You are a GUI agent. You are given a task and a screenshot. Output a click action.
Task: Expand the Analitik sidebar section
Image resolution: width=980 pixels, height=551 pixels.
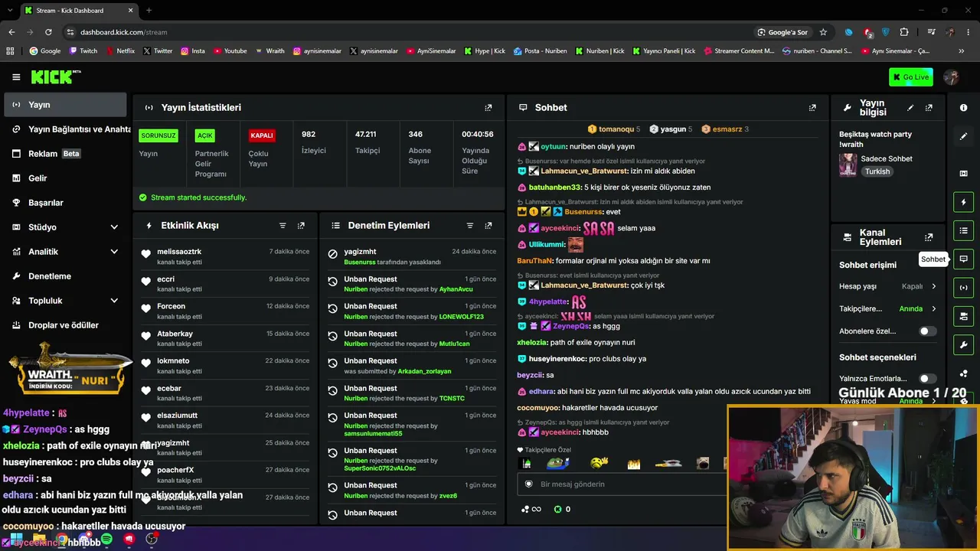(65, 252)
